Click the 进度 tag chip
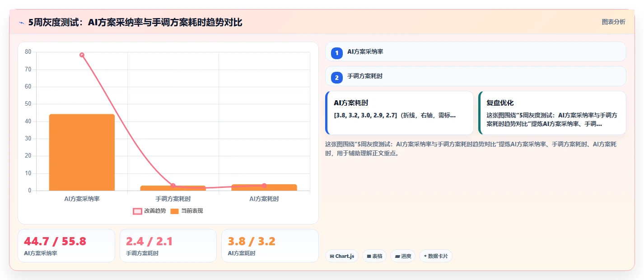Screen dimensions: 644x280 click(x=403, y=256)
